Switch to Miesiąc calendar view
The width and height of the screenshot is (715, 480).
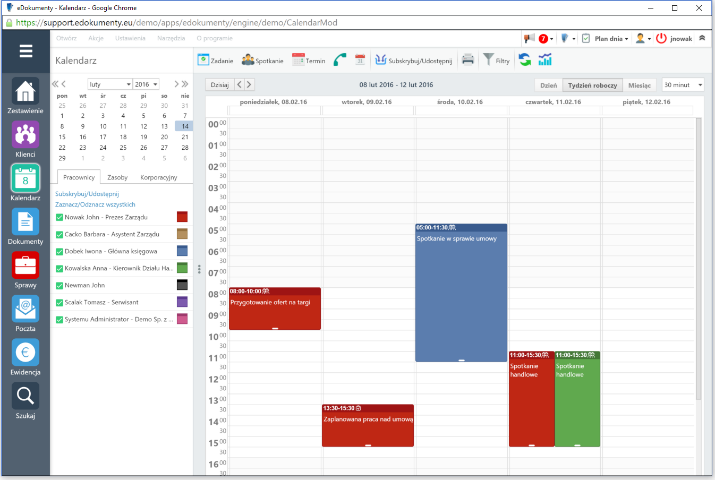(x=640, y=85)
